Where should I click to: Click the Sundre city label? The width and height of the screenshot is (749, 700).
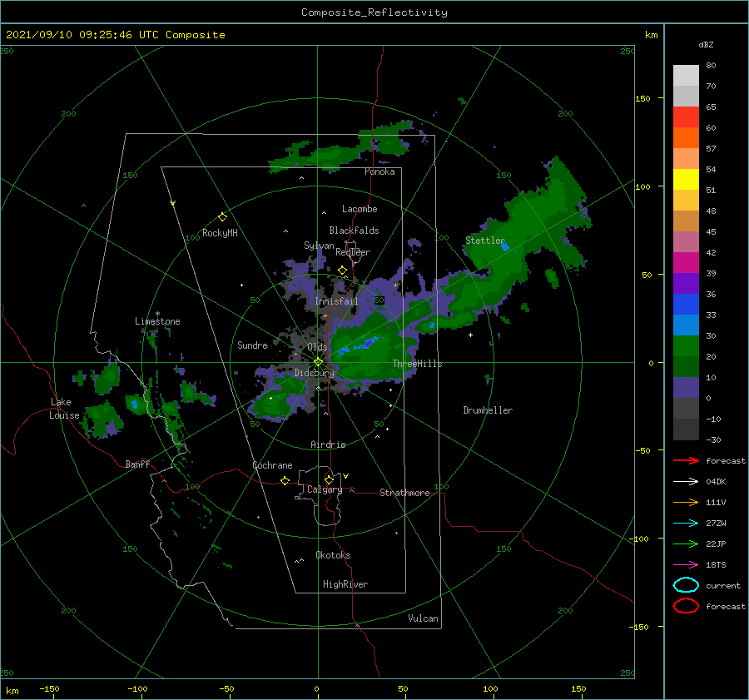point(252,345)
